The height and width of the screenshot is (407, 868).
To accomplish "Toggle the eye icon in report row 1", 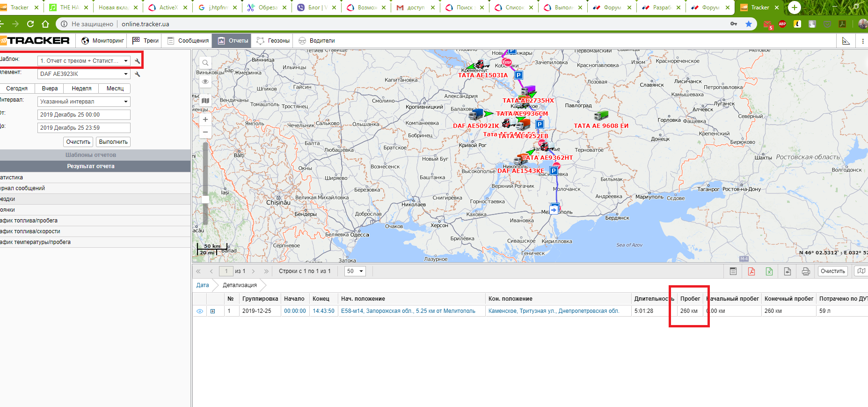I will 200,311.
